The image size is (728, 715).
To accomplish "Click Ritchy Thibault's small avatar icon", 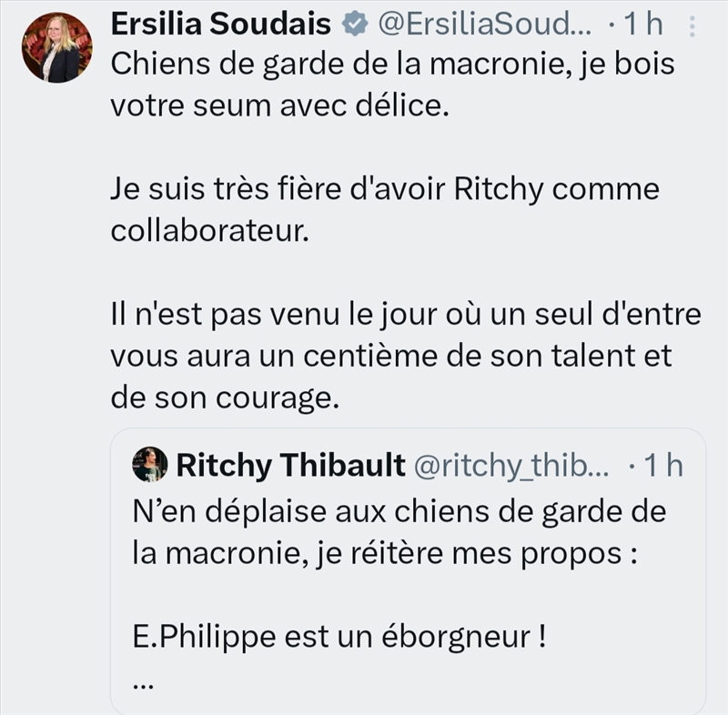I will click(149, 465).
